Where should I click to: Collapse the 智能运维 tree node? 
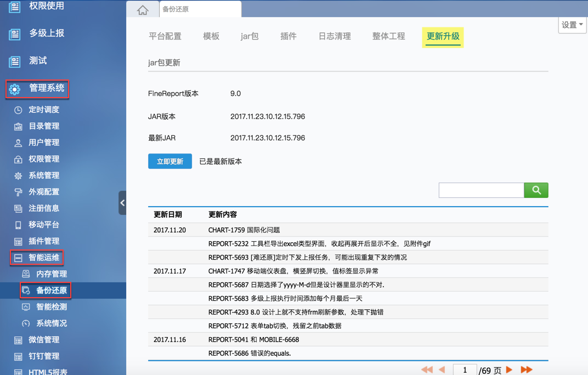click(18, 258)
